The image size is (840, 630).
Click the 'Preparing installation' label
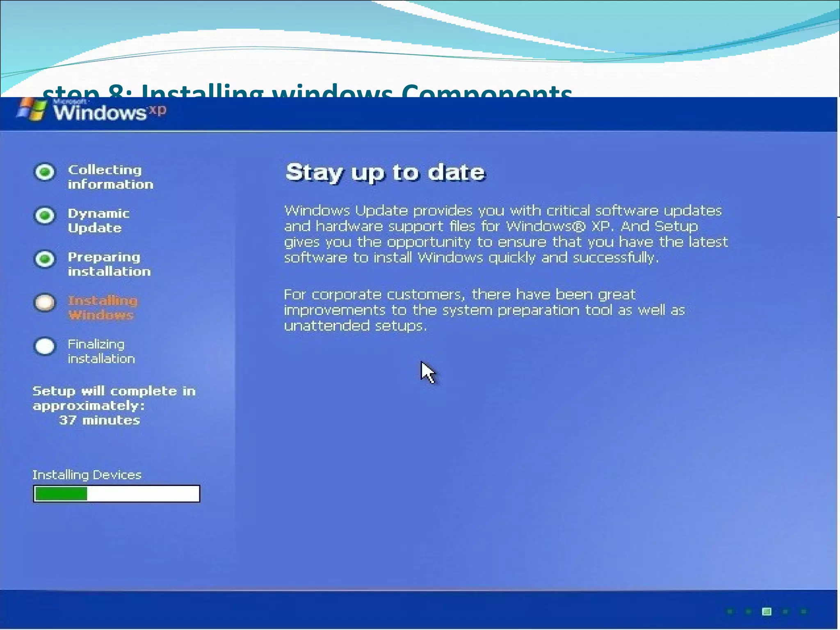click(x=109, y=264)
